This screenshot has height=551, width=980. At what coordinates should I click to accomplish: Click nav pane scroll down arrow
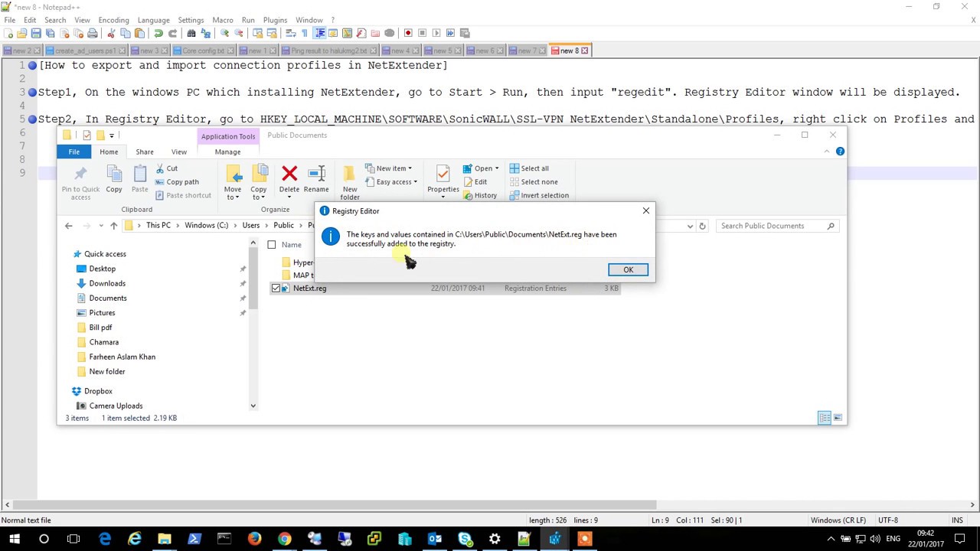[253, 406]
